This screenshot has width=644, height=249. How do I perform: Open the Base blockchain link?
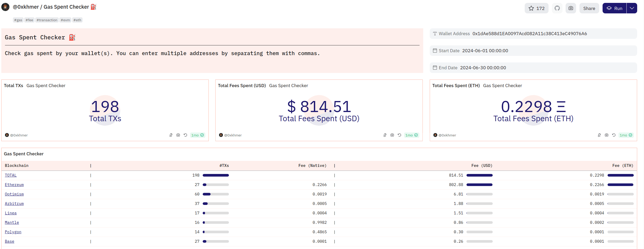pos(9,241)
